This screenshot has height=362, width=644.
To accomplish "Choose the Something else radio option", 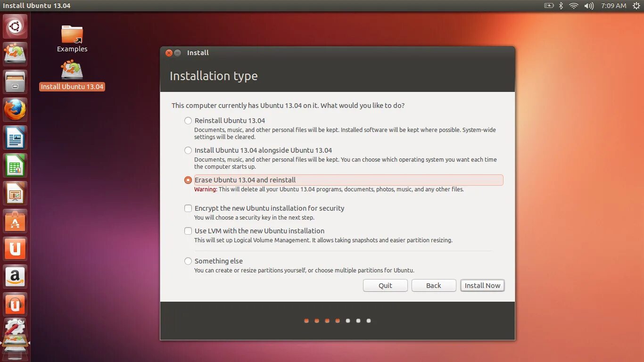I will coord(188,261).
